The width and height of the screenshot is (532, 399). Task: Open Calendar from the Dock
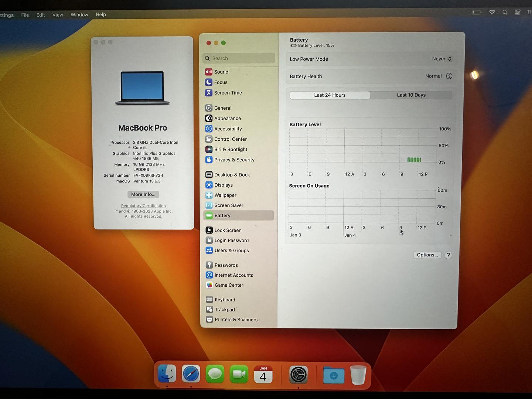(263, 374)
